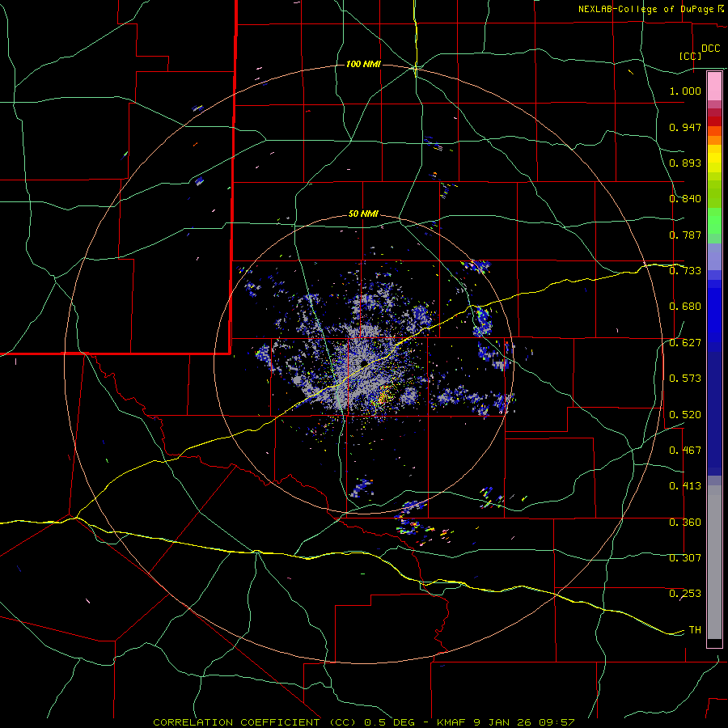Click the 0.253 scale label
The height and width of the screenshot is (728, 728).
(685, 594)
